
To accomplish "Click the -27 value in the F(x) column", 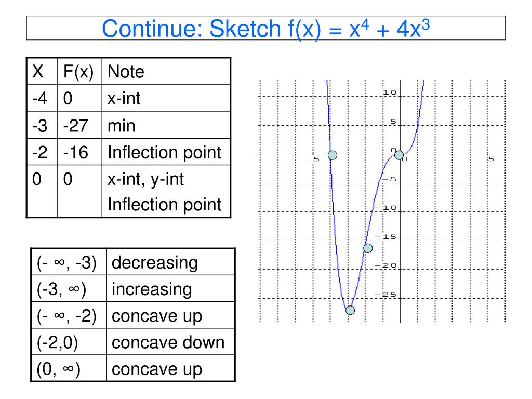I will [76, 126].
